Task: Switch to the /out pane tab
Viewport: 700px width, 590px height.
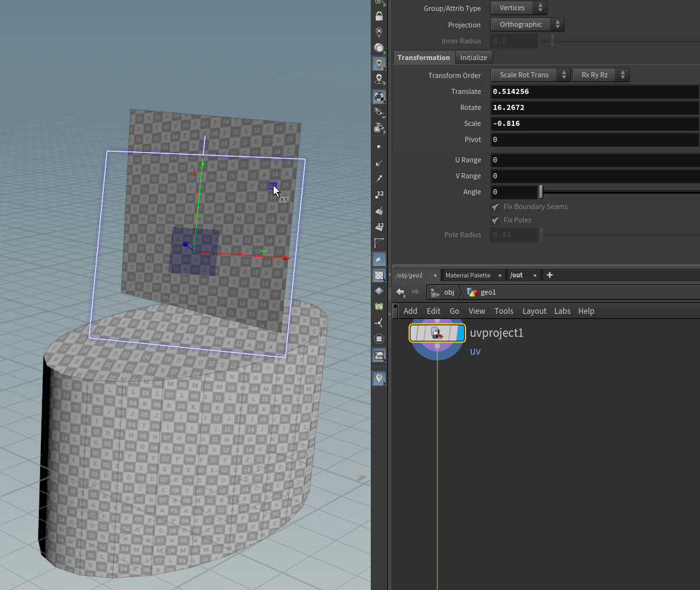Action: pos(517,276)
